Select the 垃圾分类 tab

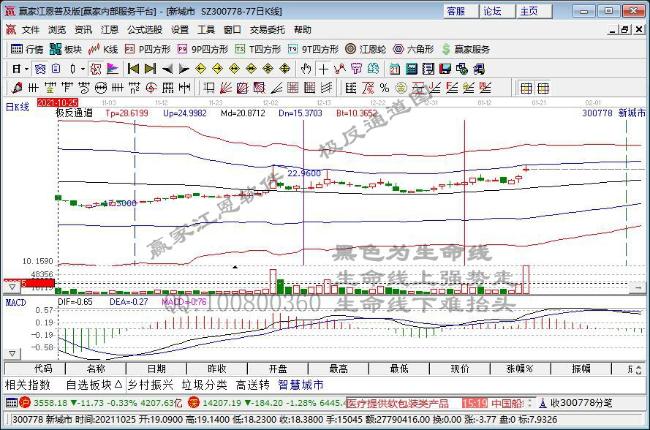pyautogui.click(x=204, y=384)
